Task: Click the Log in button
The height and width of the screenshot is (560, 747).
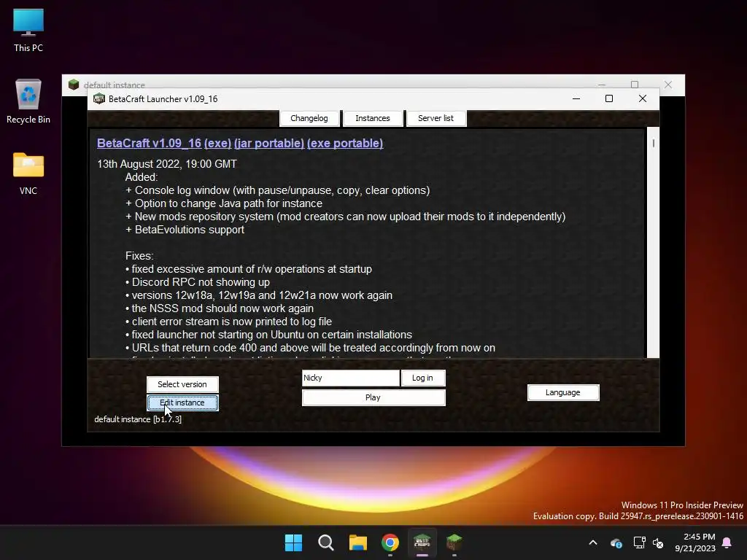Action: (422, 378)
